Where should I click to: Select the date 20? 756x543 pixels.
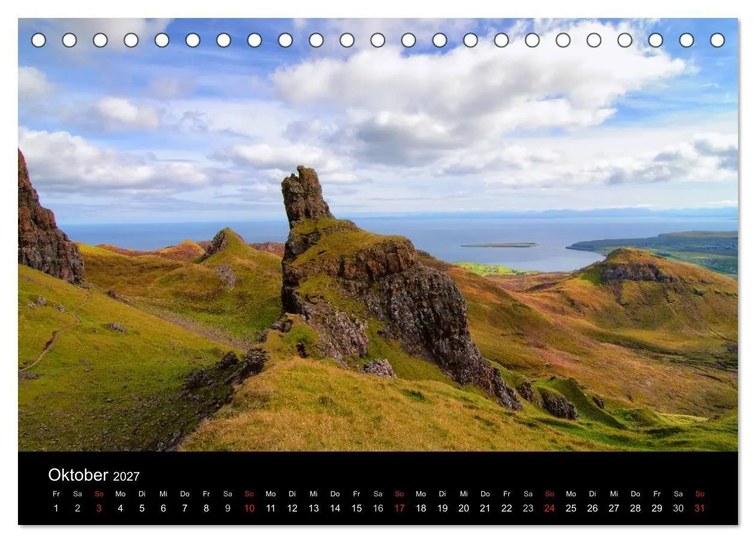pos(464,508)
